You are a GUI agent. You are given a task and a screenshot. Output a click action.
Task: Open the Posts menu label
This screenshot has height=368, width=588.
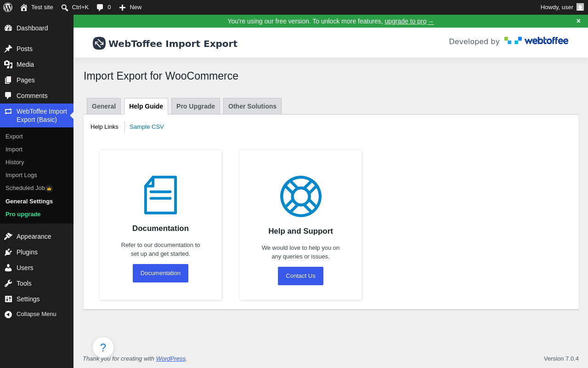click(x=24, y=49)
